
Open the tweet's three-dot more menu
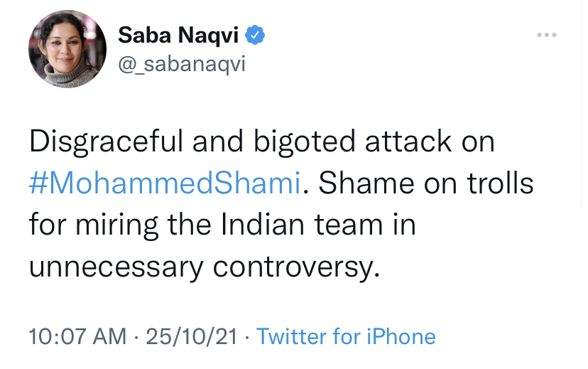(546, 35)
